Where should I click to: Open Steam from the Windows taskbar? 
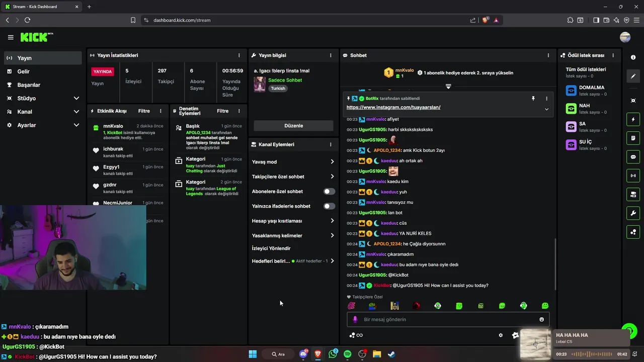tap(391, 354)
